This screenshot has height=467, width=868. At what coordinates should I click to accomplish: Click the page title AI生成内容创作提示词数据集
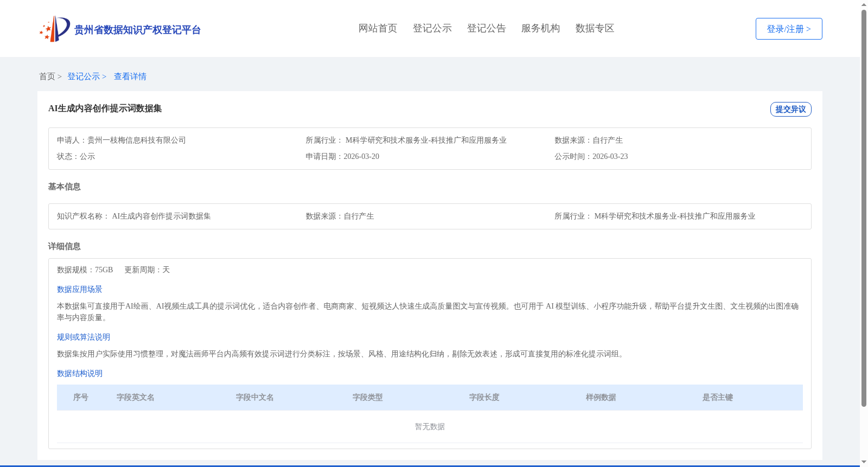pos(105,108)
